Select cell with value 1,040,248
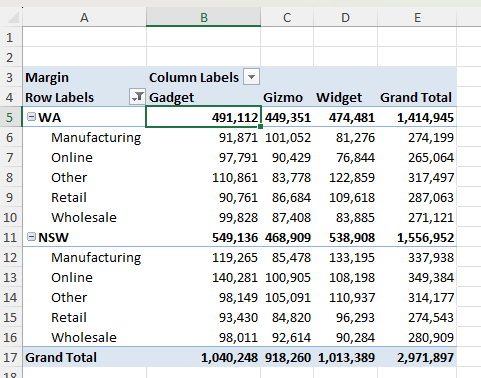Viewport: 481px width, 378px height. pyautogui.click(x=203, y=357)
